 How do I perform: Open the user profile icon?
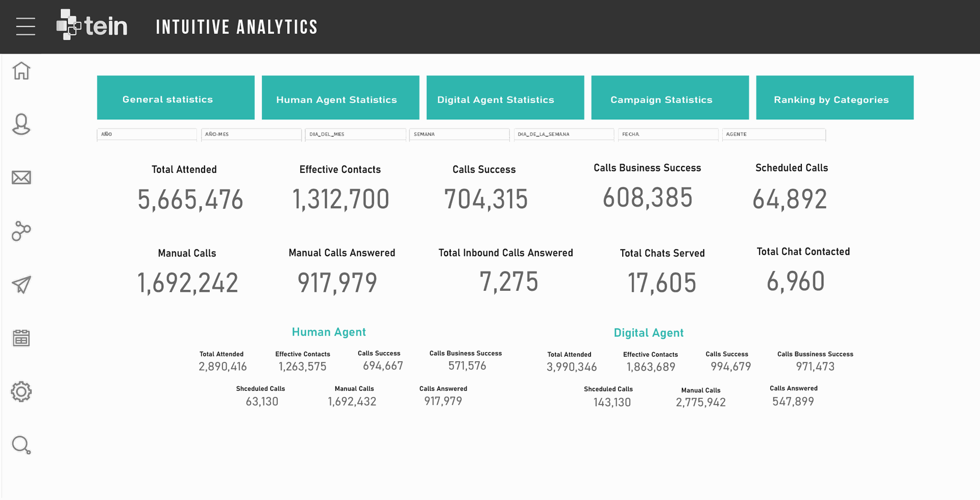click(21, 124)
